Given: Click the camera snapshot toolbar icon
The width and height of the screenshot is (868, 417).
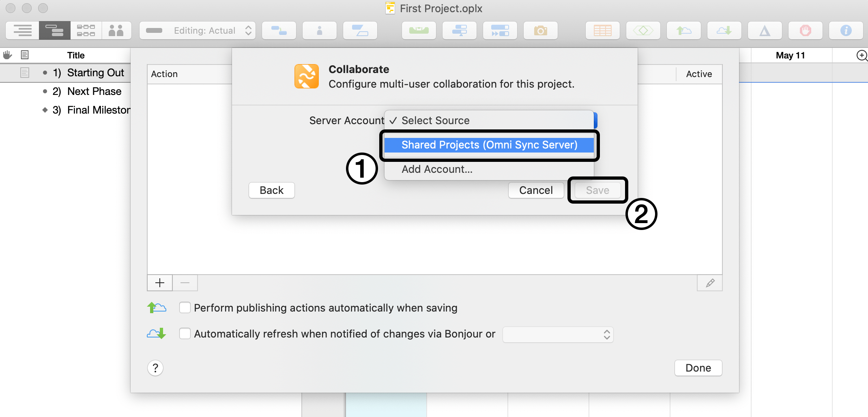Looking at the screenshot, I should tap(540, 30).
